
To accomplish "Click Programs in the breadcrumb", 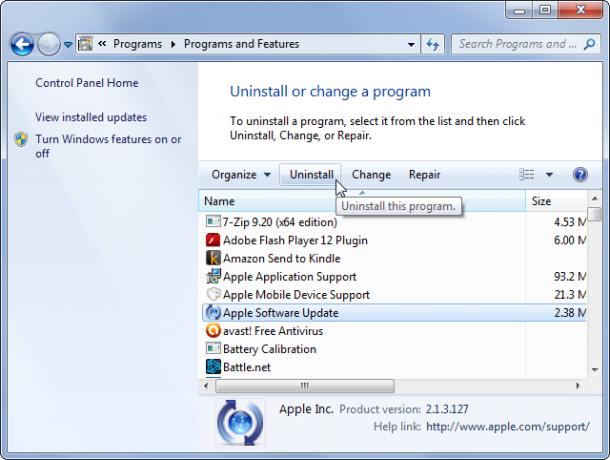I will pyautogui.click(x=137, y=44).
